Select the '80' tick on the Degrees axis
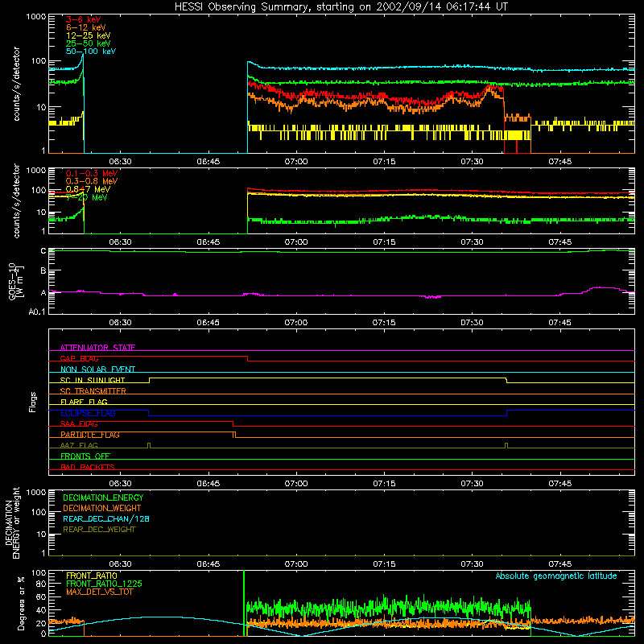644x644 pixels. pyautogui.click(x=41, y=584)
